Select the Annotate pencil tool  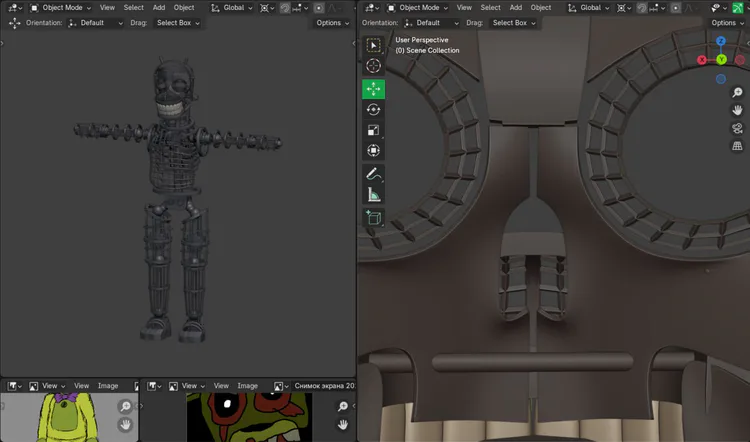[x=373, y=174]
